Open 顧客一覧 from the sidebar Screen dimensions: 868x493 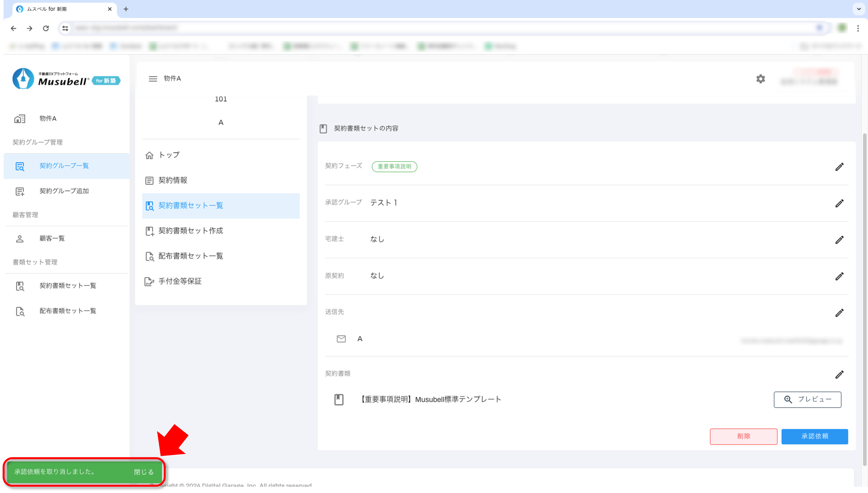[52, 238]
